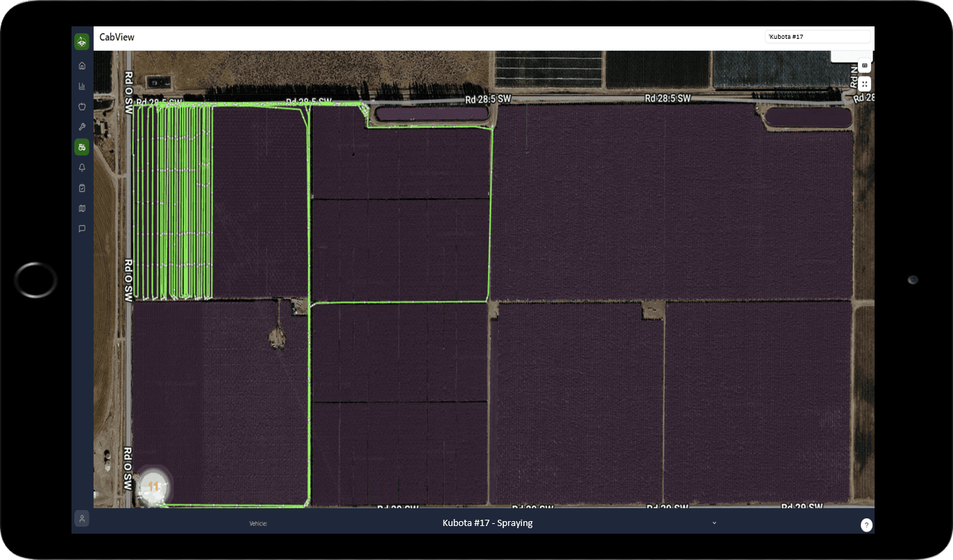Screen dimensions: 953x560
Task: Expand the vehicle chevron next to Spraying status
Action: click(714, 523)
